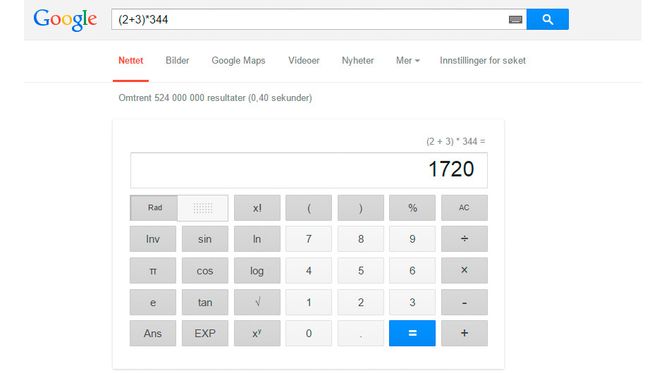Image resolution: width=664 pixels, height=374 pixels.
Task: Click the digit 7 key
Action: [309, 239]
